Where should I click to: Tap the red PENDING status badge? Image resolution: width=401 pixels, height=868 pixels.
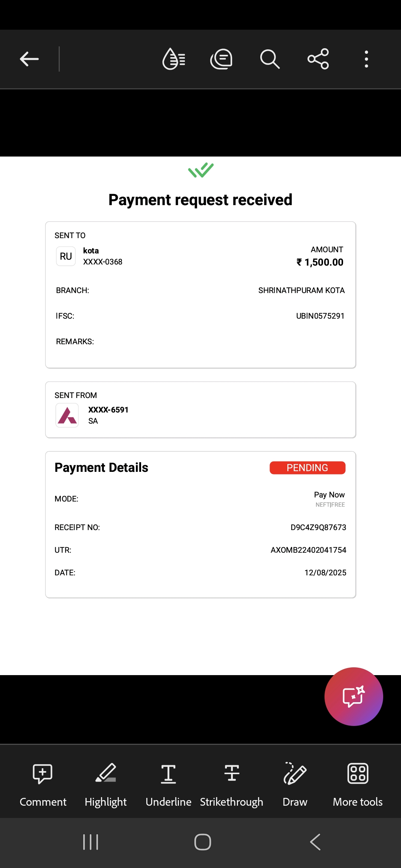click(307, 468)
